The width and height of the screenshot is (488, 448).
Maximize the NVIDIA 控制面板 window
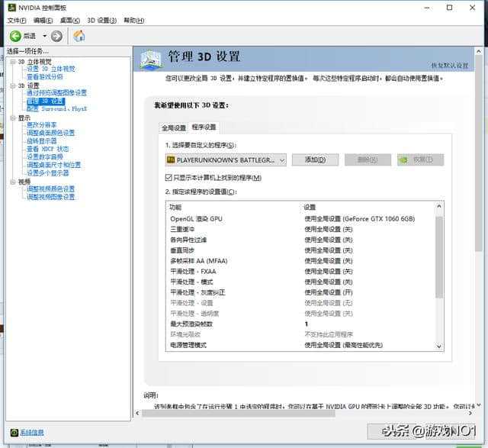(449, 8)
